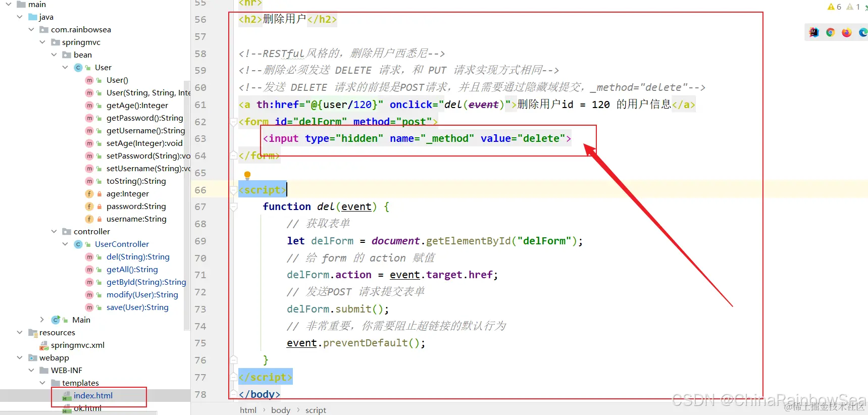
Task: Select getById(String):String method
Action: click(x=146, y=282)
